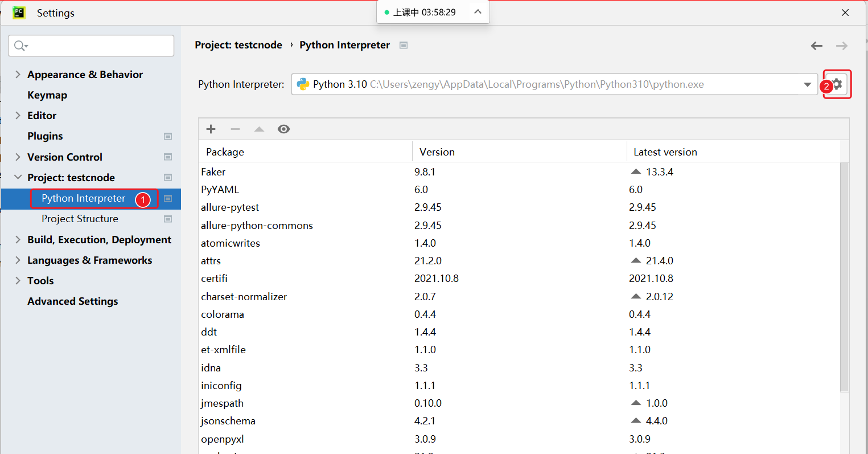Click the upgrade arrow next to jmespath 1.0.0

pyautogui.click(x=636, y=403)
